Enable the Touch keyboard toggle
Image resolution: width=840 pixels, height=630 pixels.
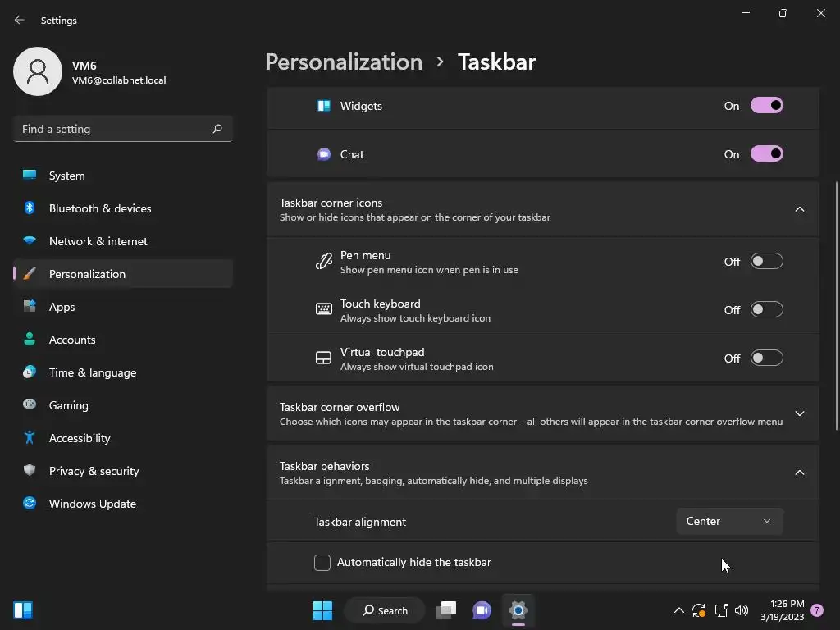coord(767,309)
